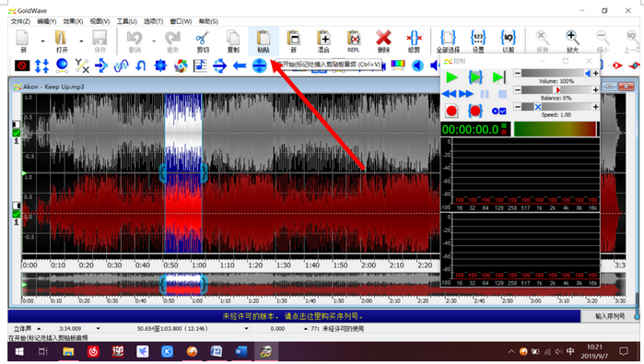Open control properties blue checkbox icon

point(499,111)
